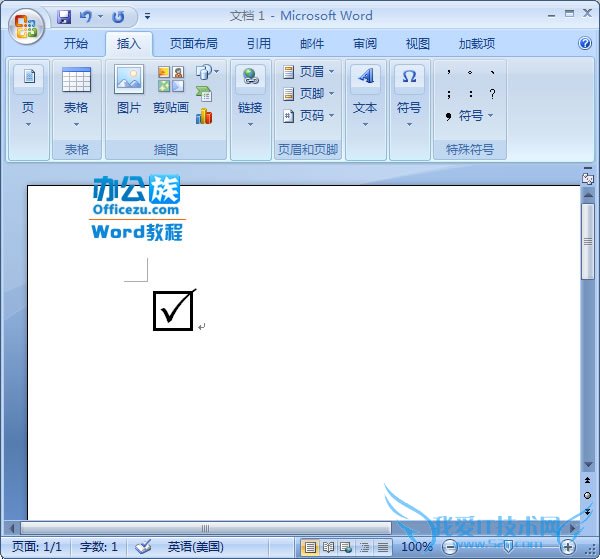
Task: Switch to Draft view
Action: pos(383,547)
